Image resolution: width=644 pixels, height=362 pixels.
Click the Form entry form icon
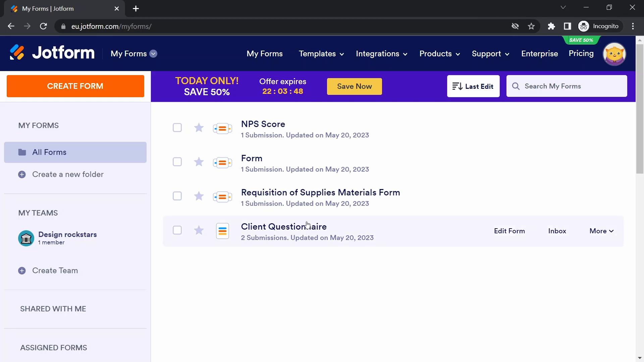[x=222, y=162]
